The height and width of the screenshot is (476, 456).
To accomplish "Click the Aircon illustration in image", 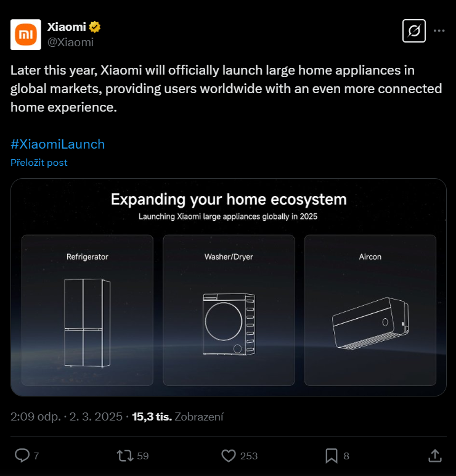I will click(x=369, y=323).
